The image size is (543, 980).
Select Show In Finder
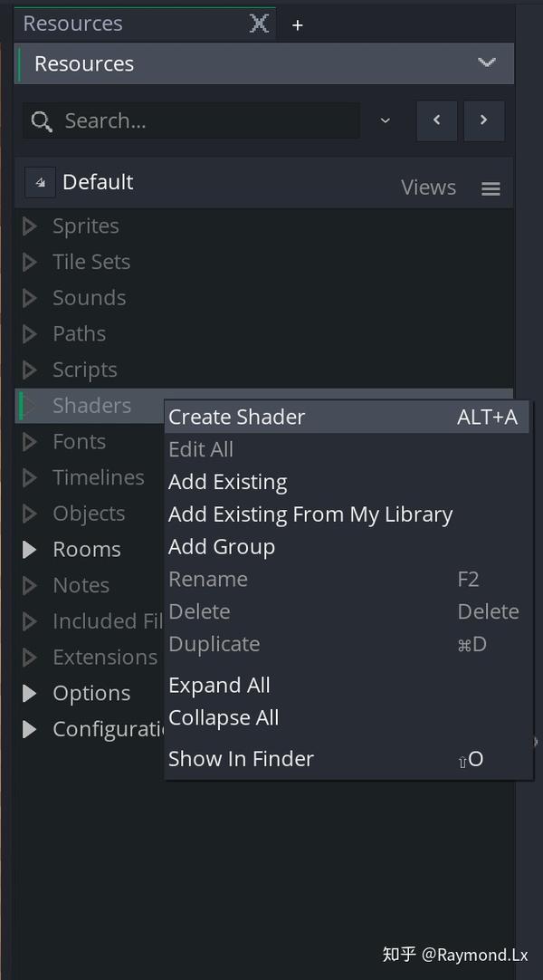[x=242, y=758]
